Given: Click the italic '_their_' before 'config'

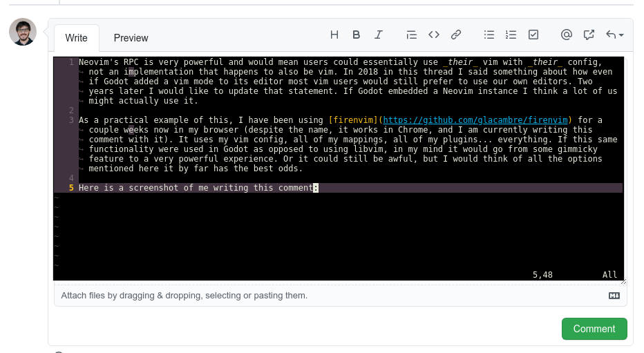Looking at the screenshot, I should (x=545, y=62).
